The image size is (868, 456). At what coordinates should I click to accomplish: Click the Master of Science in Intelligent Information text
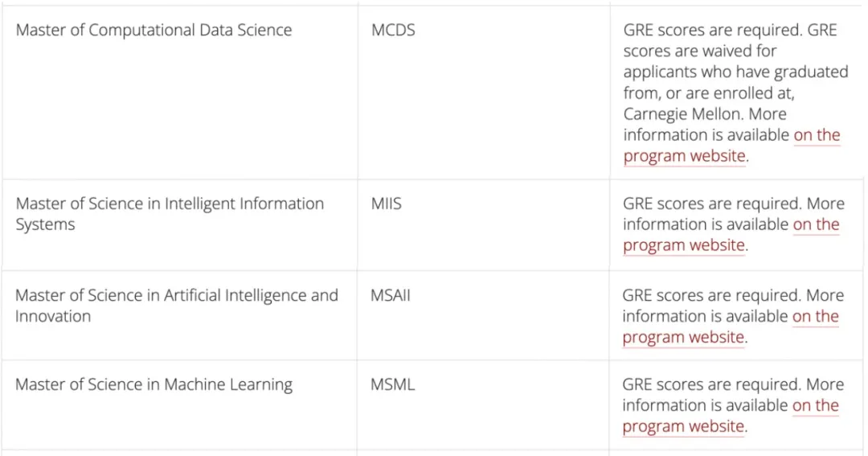coord(170,203)
